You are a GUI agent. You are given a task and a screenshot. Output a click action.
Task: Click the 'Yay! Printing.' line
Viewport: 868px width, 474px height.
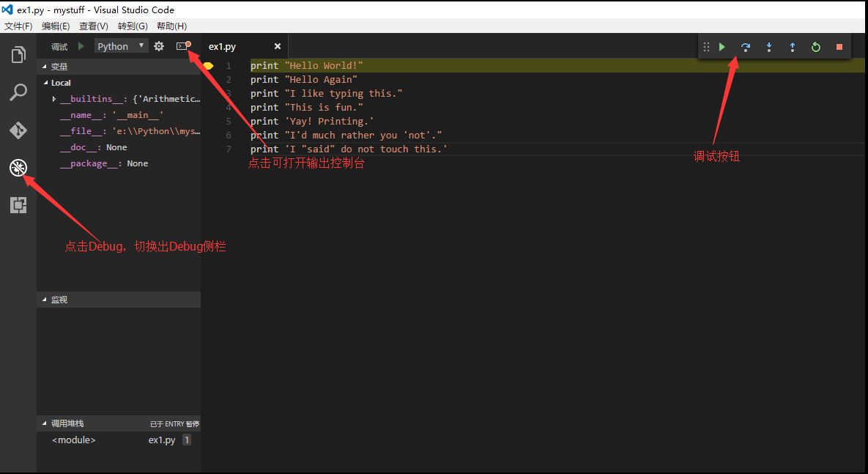tap(312, 122)
